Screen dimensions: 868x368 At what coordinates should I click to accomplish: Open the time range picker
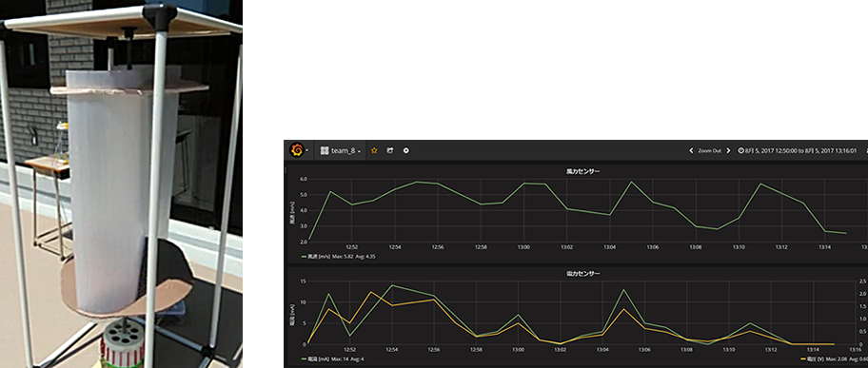[798, 150]
